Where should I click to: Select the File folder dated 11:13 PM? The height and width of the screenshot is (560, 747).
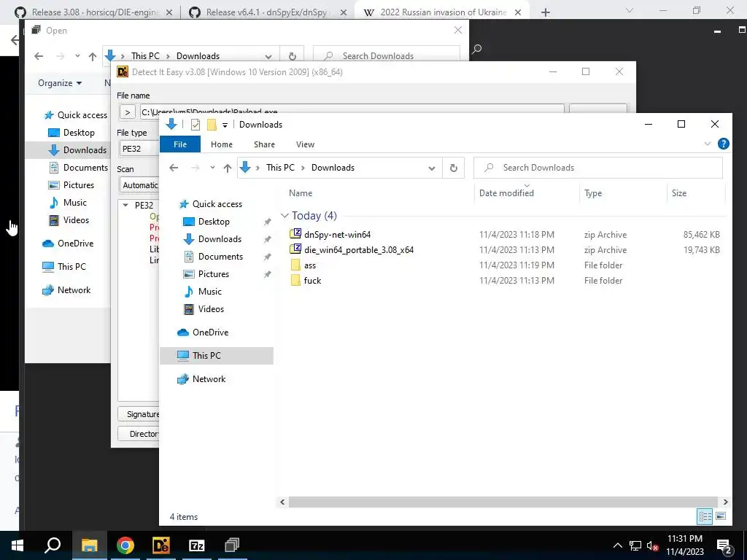(312, 281)
